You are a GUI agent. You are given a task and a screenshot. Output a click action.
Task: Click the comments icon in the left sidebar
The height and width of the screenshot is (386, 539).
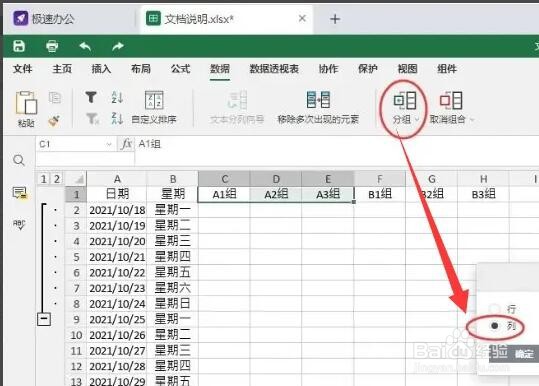click(x=19, y=193)
